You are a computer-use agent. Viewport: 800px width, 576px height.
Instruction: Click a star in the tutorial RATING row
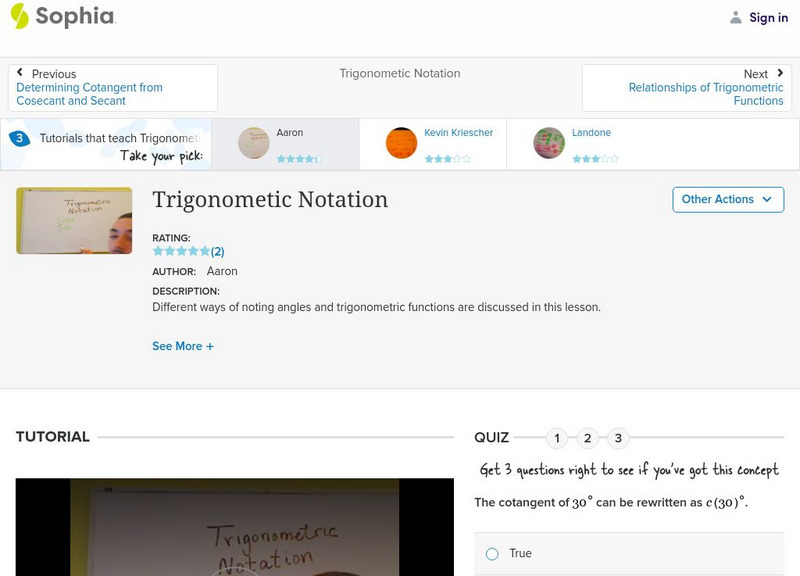tap(180, 251)
